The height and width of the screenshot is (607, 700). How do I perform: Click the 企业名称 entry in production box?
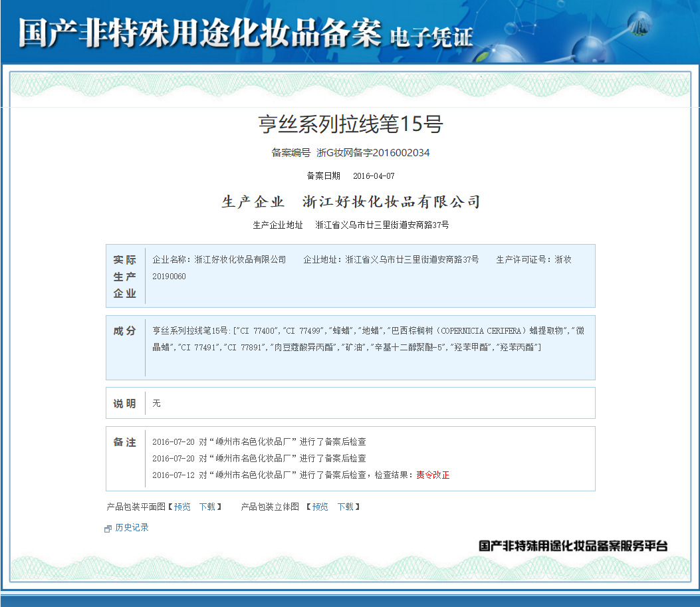(219, 259)
